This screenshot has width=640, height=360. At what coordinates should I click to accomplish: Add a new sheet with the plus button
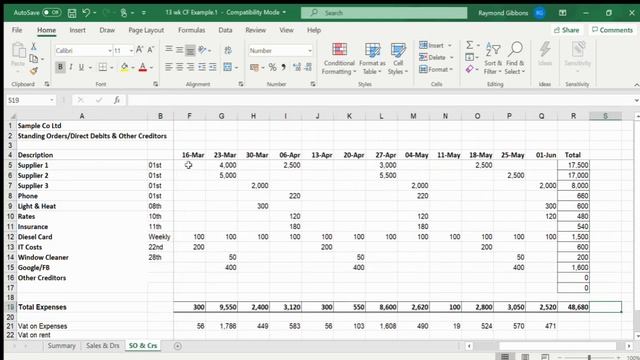point(178,346)
